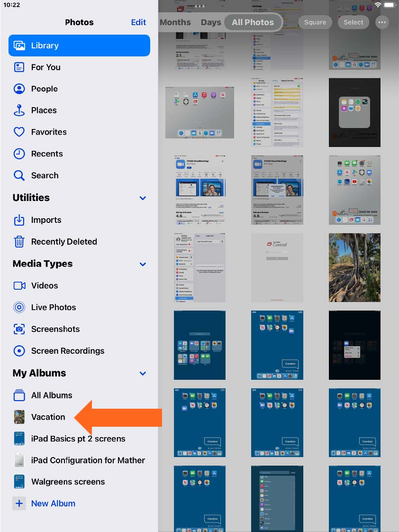Open the Places pin icon
This screenshot has height=532, width=399.
point(19,110)
